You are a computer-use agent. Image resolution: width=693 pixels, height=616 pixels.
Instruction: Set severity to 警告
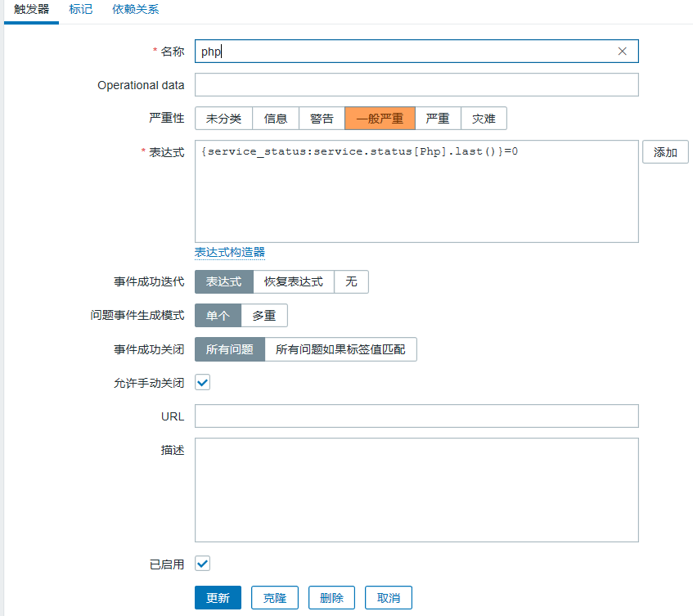coord(322,119)
